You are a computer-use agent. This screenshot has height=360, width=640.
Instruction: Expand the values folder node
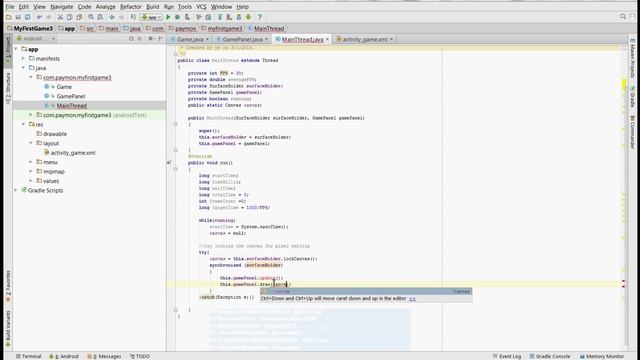point(31,181)
